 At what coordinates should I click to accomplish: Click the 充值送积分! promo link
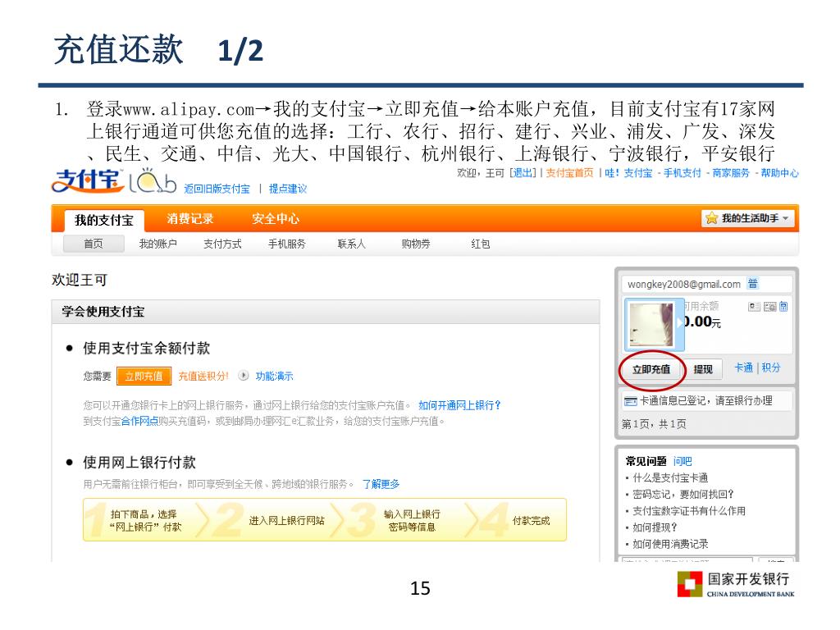(203, 376)
